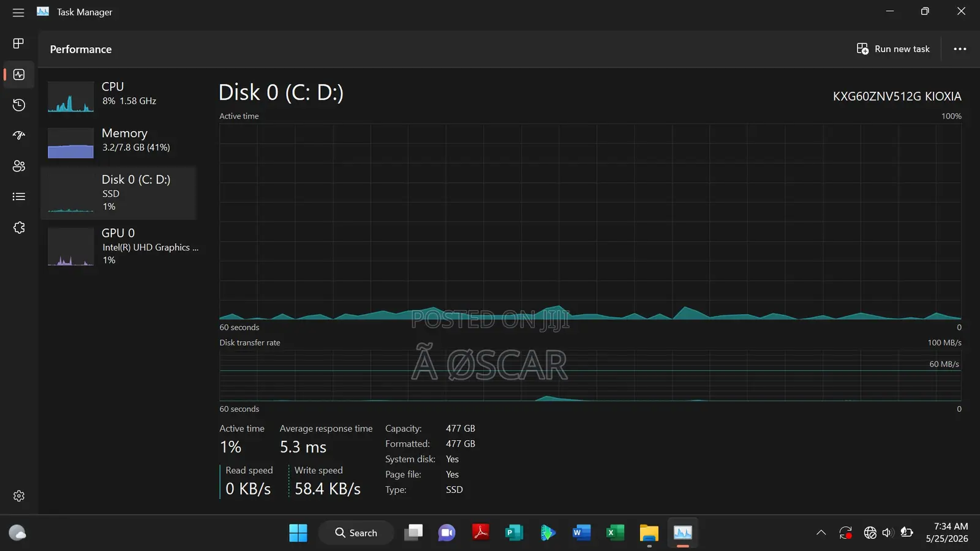Open the Startup apps icon in sidebar

click(x=19, y=135)
